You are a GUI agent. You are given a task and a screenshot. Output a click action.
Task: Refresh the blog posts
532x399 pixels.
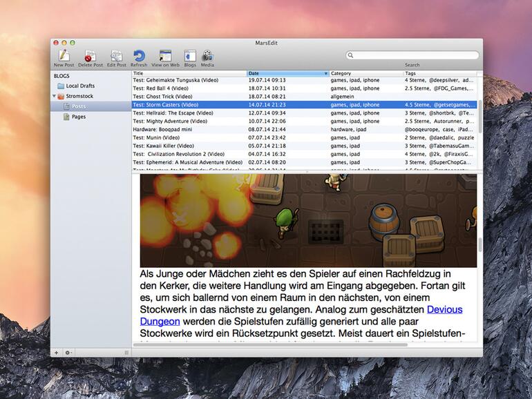tap(139, 58)
